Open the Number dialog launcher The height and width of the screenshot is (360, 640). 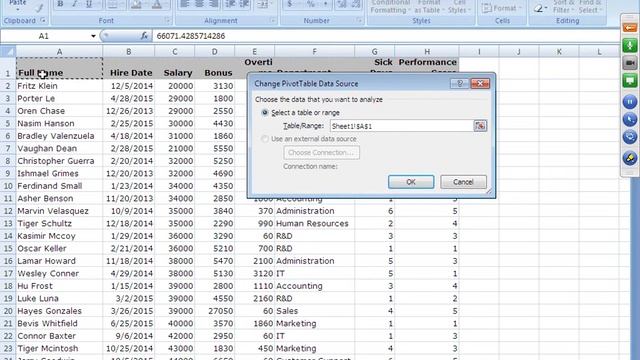(359, 20)
